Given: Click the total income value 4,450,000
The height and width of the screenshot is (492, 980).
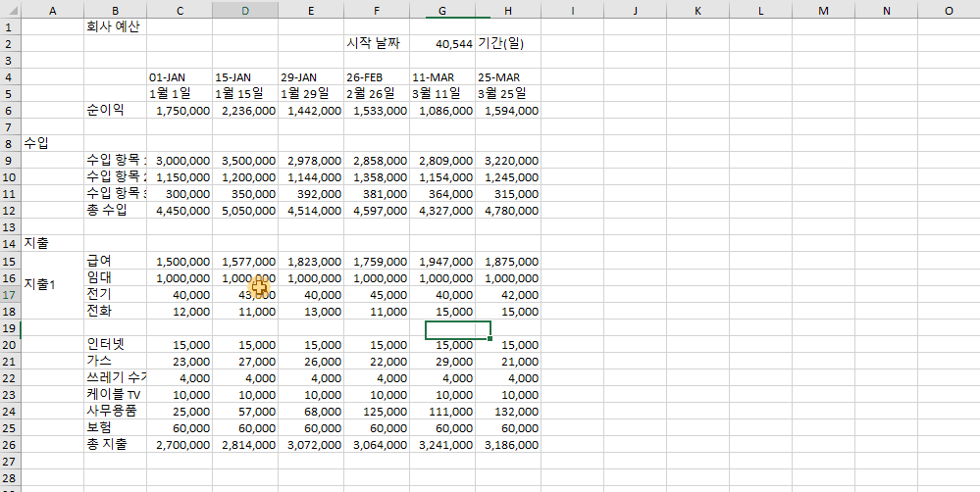Looking at the screenshot, I should tap(180, 211).
